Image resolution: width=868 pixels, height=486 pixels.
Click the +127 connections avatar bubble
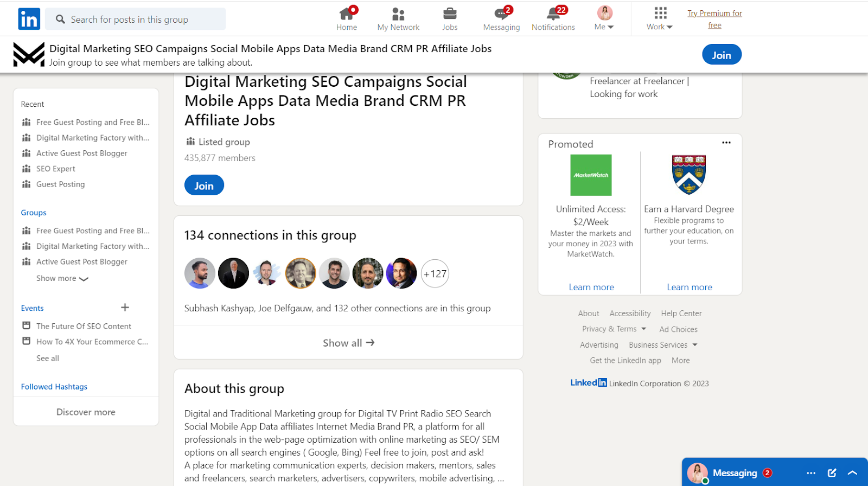(x=435, y=274)
